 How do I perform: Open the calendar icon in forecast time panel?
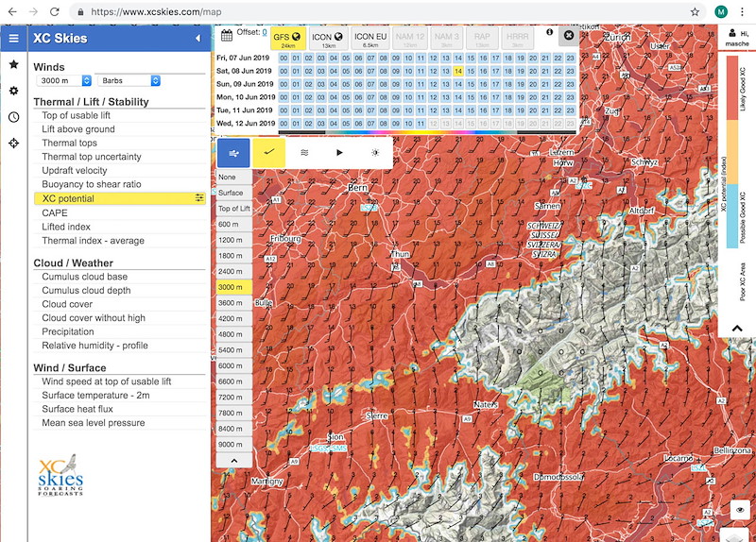226,35
